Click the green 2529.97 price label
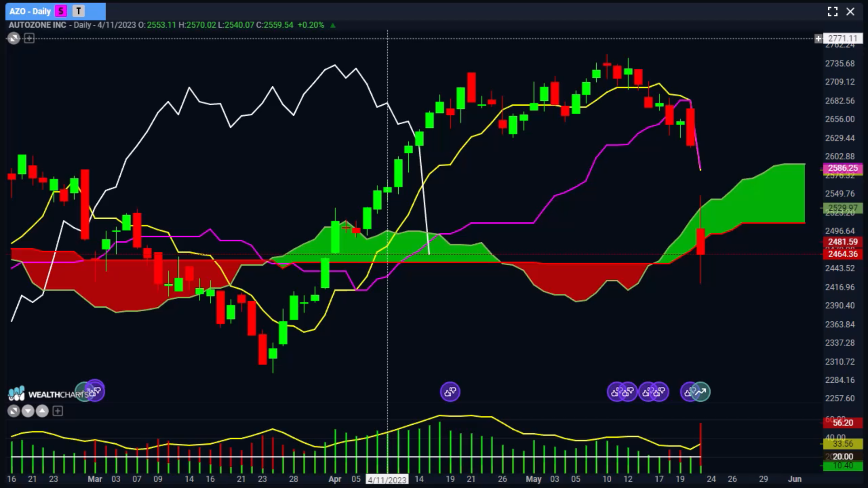Viewport: 868px width, 488px height. point(843,208)
